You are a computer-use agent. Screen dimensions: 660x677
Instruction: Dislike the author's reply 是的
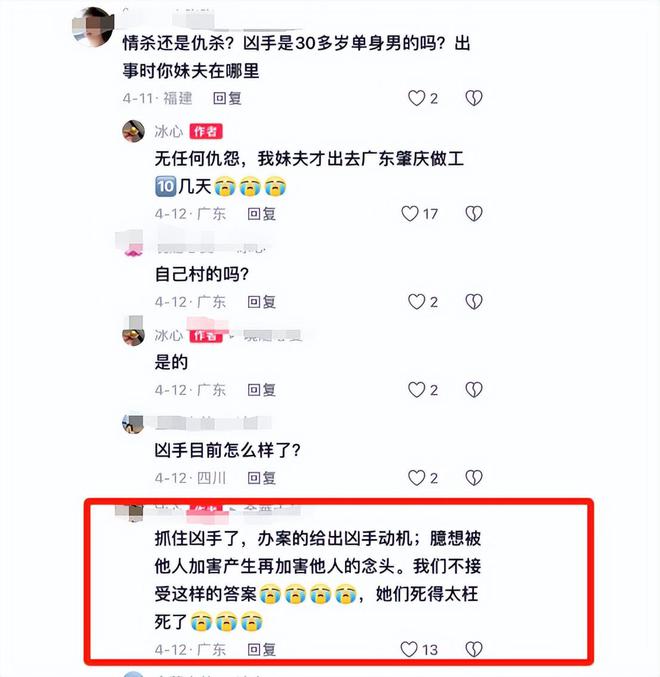click(474, 390)
